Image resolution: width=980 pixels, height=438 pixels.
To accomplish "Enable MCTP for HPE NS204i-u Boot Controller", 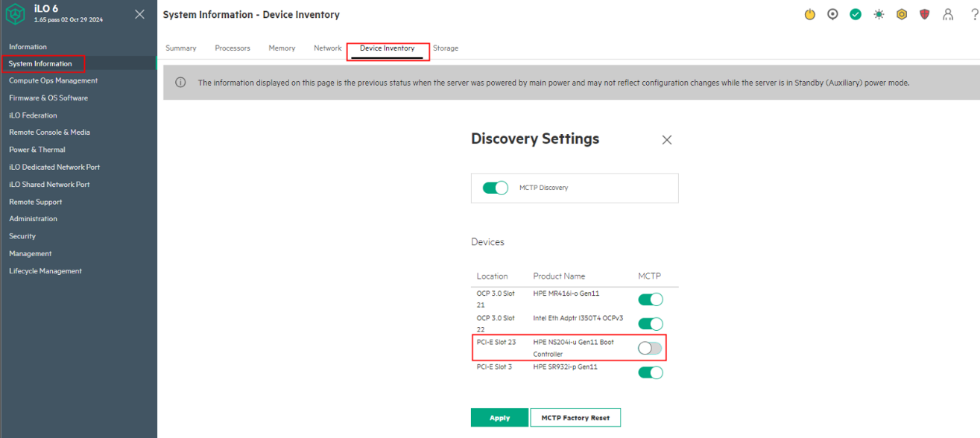I will tap(650, 348).
